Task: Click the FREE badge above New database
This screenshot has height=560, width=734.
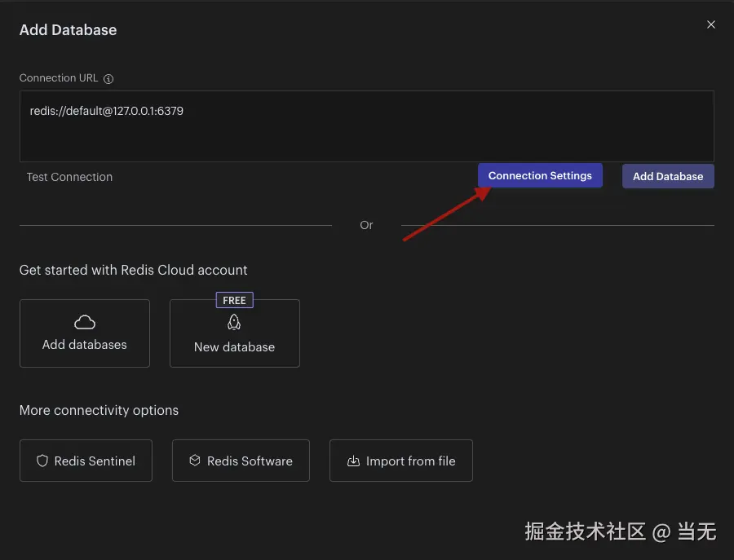Action: pos(235,300)
